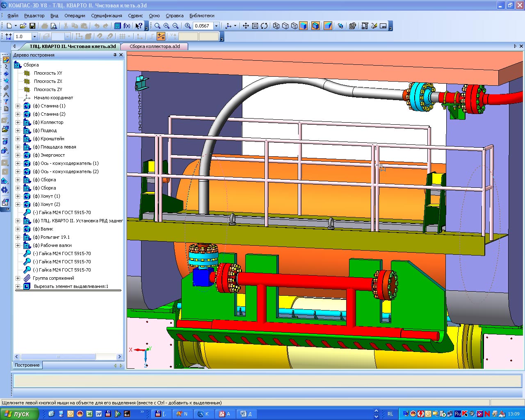The height and width of the screenshot is (420, 525).
Task: Click the Windows пуск start button
Action: [x=19, y=414]
